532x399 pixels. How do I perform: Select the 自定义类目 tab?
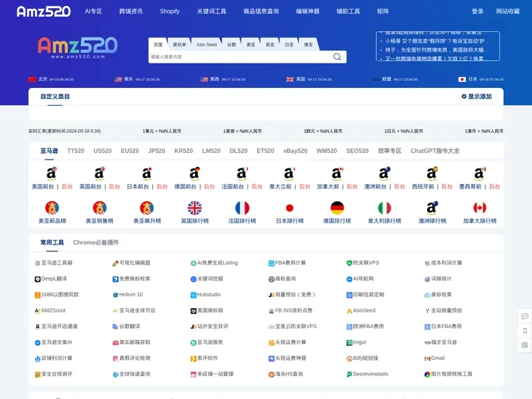click(55, 97)
